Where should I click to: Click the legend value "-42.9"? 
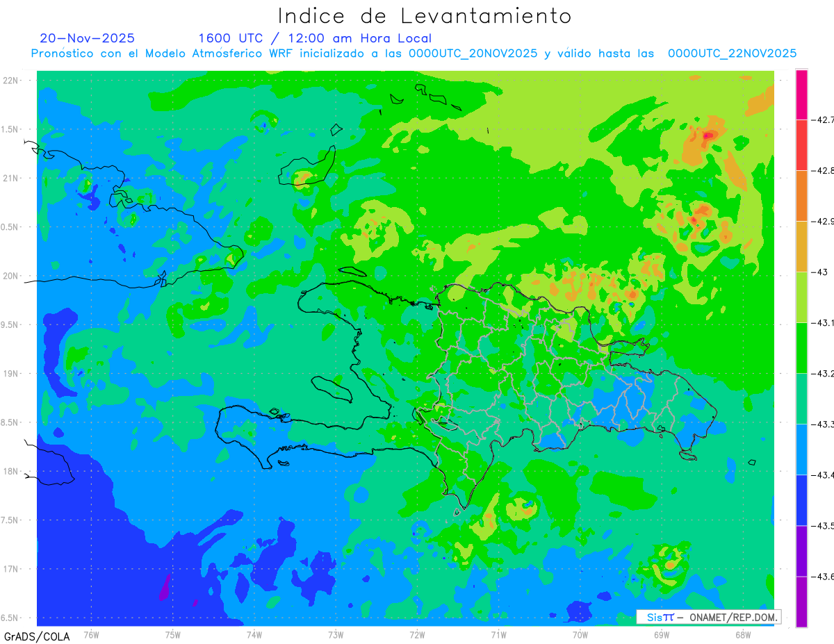(823, 221)
